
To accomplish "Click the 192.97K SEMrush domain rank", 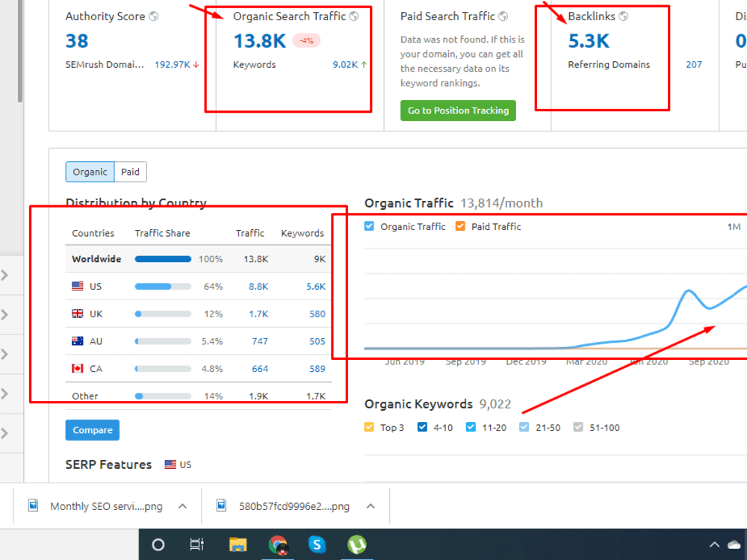I will [x=172, y=64].
